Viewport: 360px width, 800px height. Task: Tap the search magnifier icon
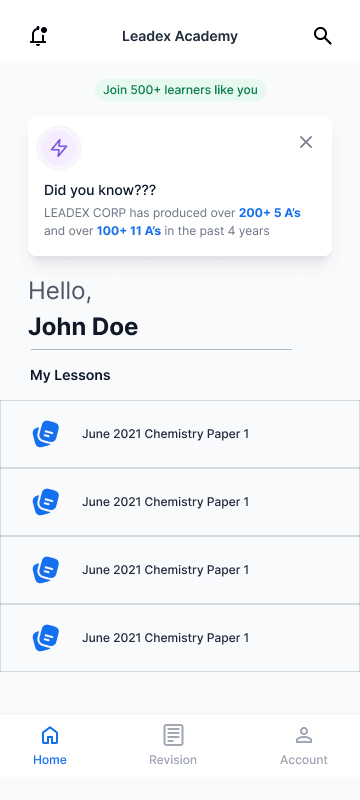pyautogui.click(x=322, y=36)
